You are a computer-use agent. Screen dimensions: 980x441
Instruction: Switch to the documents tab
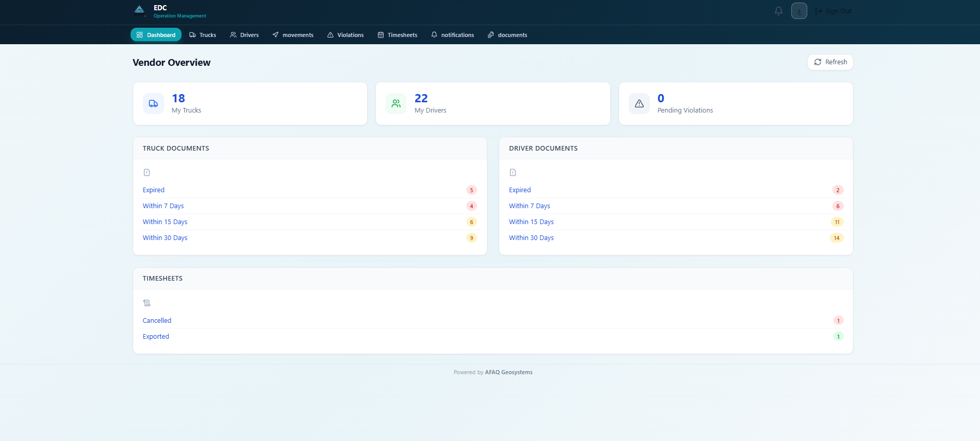tap(507, 34)
